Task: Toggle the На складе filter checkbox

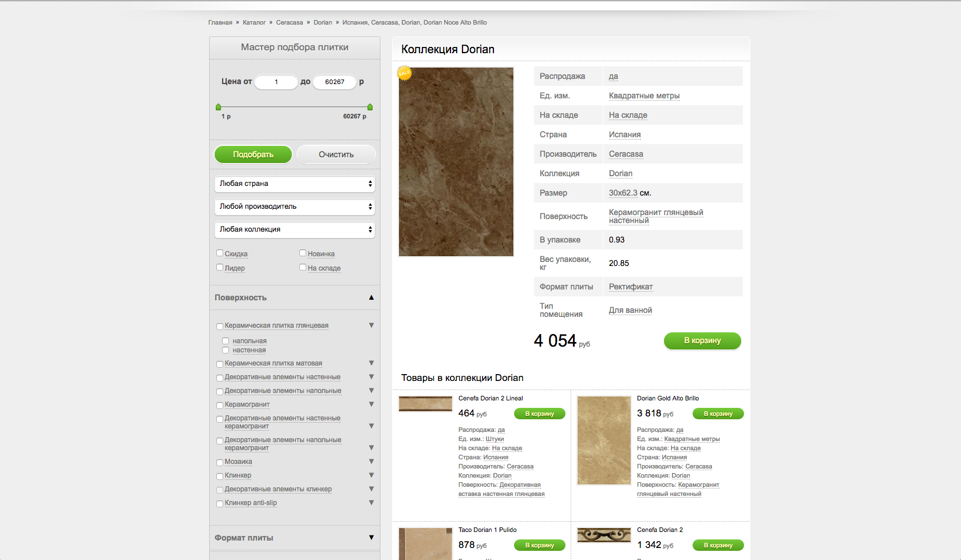Action: pyautogui.click(x=303, y=267)
